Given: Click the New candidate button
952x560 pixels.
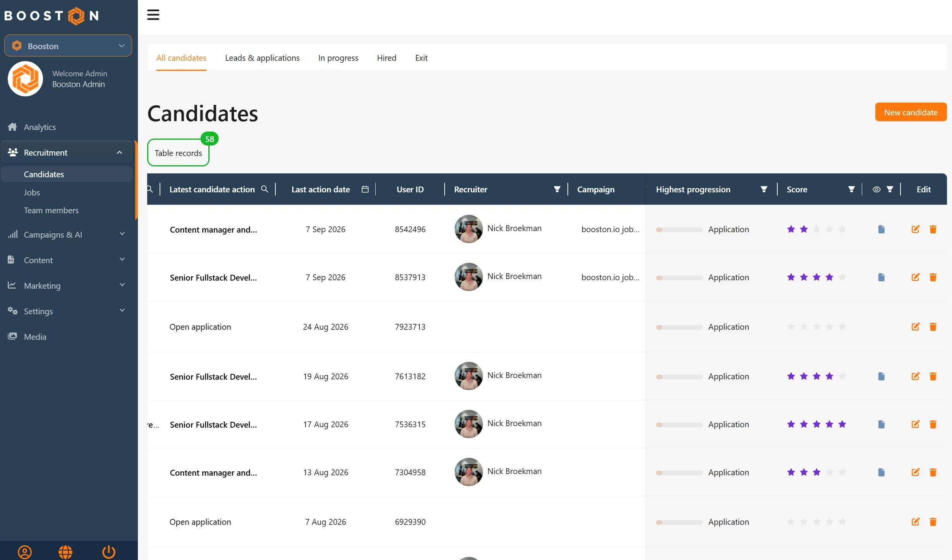Looking at the screenshot, I should click(911, 112).
